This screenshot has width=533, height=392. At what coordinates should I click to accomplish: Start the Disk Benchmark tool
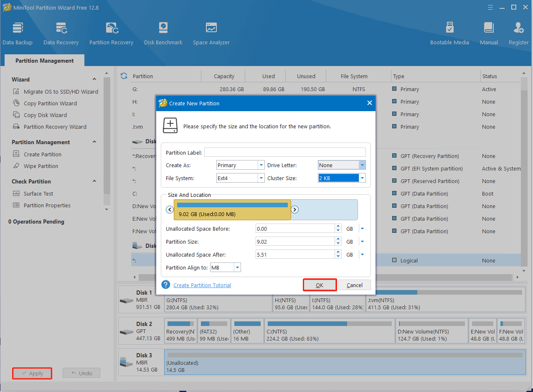[163, 33]
